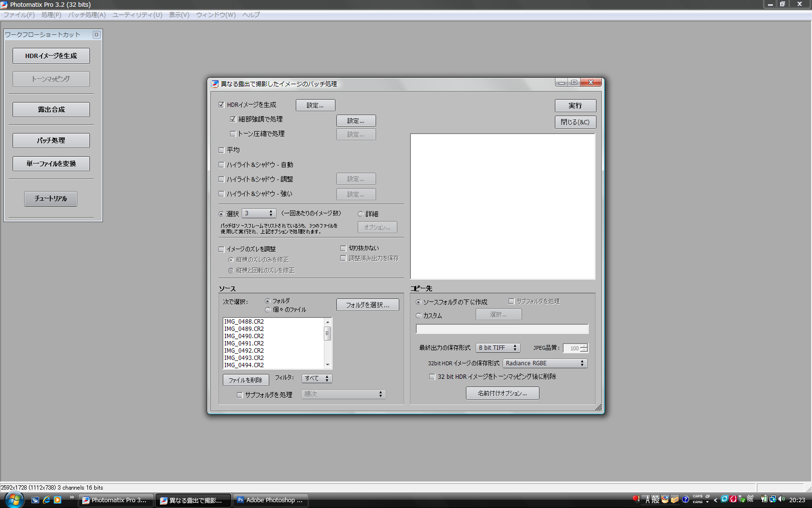
Task: Open the Windows Start orb
Action: coord(14,500)
